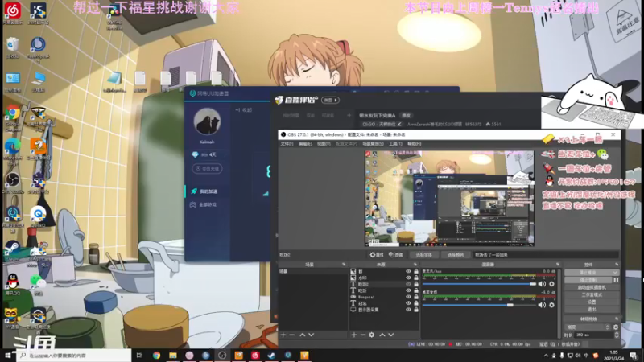Click the 模式 mode switcher pill in 直播伴侣
Screen dimensions: 644x362
330,100
